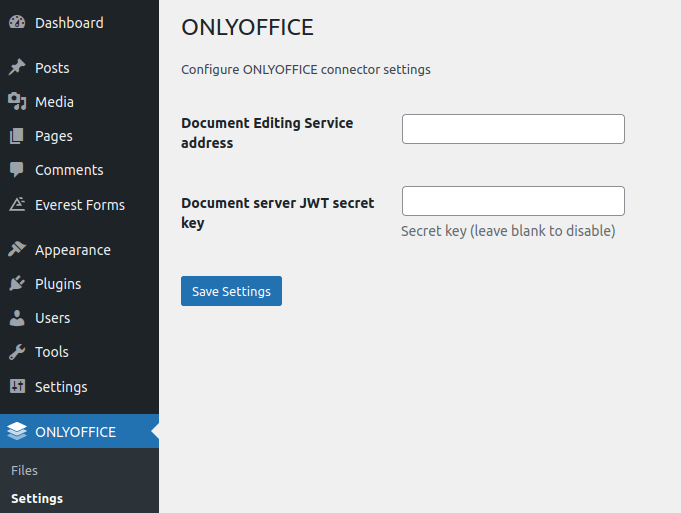
Task: Select the Pages stacked-sheets icon
Action: [17, 136]
